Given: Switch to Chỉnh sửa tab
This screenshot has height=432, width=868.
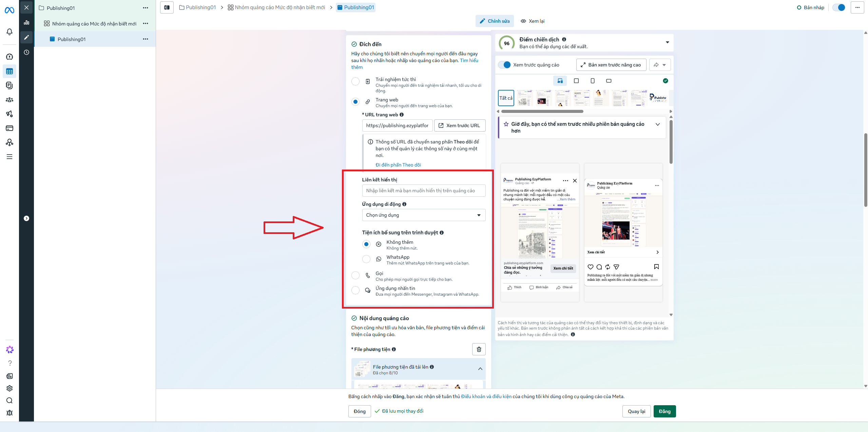Looking at the screenshot, I should [495, 21].
